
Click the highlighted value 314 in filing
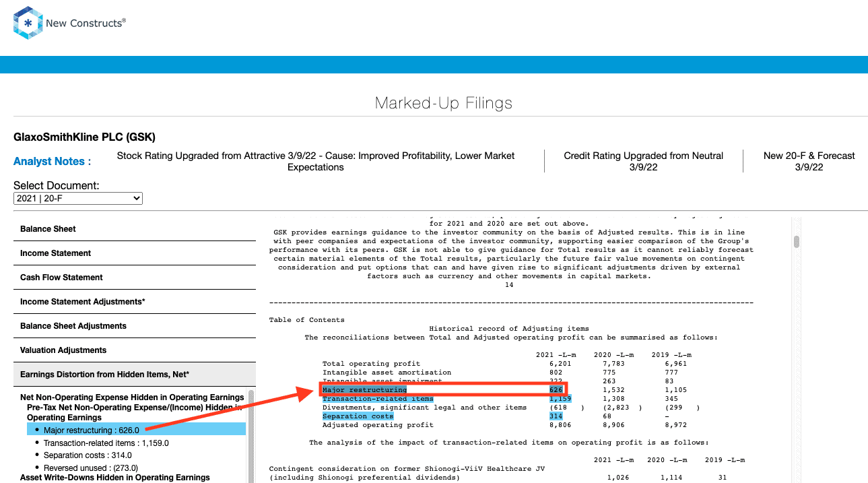pyautogui.click(x=556, y=416)
